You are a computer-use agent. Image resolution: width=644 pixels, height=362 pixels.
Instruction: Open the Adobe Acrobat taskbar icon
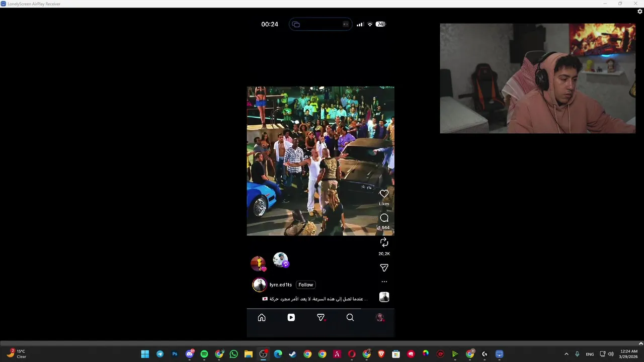337,354
